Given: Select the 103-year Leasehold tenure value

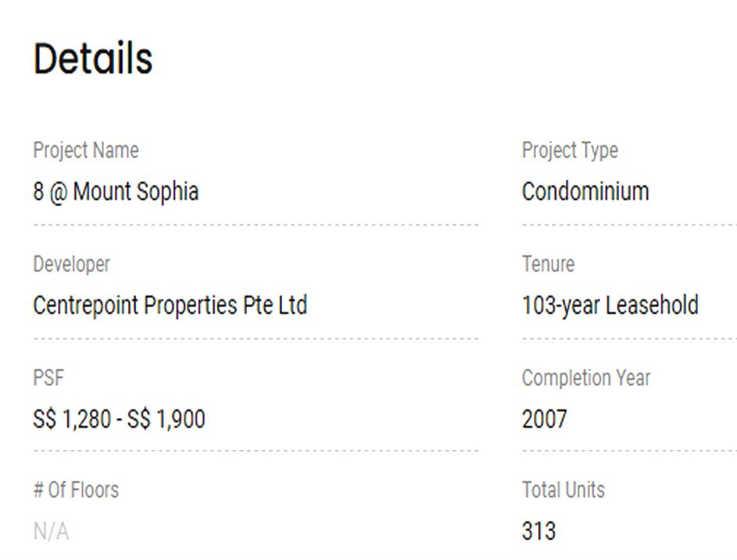Looking at the screenshot, I should [610, 305].
